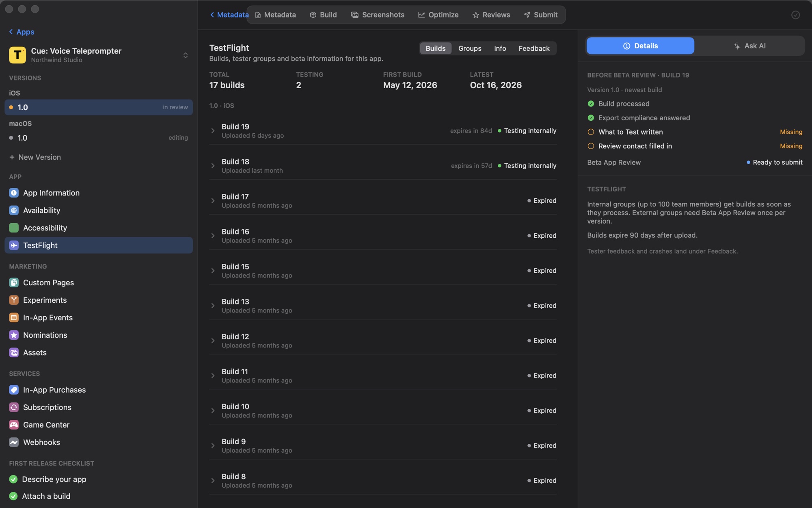This screenshot has height=508, width=812.
Task: Select the Builds segment
Action: (x=436, y=48)
